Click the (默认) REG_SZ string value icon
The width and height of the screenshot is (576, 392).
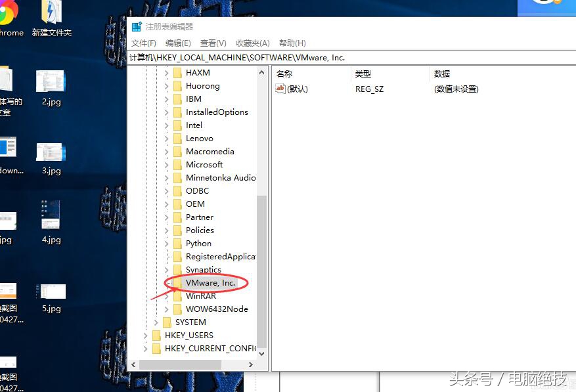[x=280, y=89]
